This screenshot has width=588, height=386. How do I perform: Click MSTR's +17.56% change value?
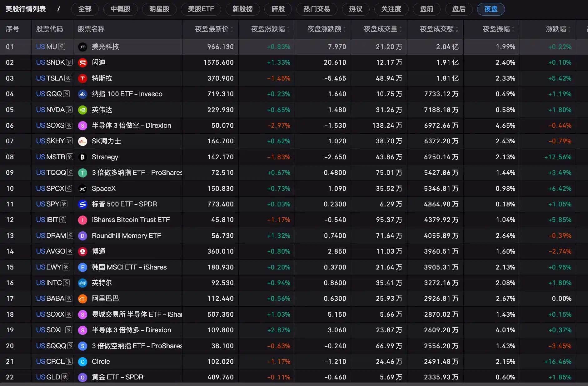[x=558, y=157]
